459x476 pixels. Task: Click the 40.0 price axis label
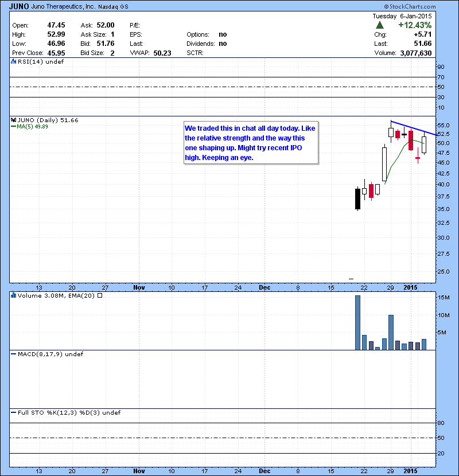click(x=444, y=185)
